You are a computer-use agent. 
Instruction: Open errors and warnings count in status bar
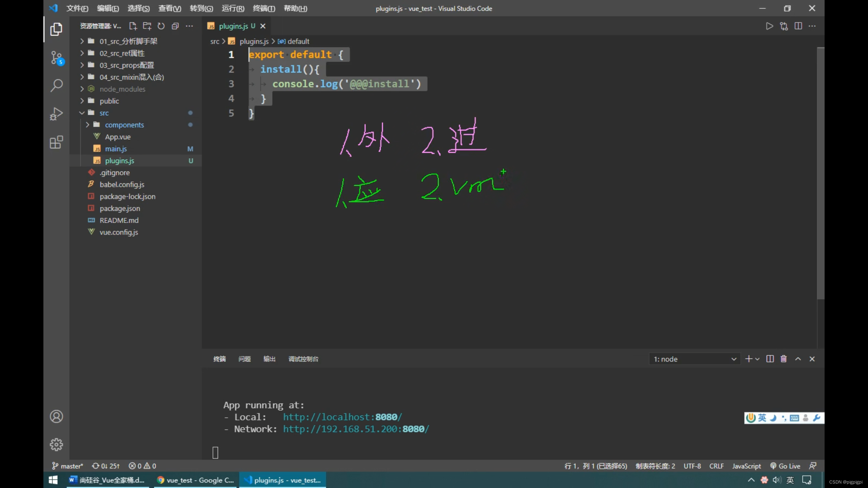pyautogui.click(x=142, y=466)
